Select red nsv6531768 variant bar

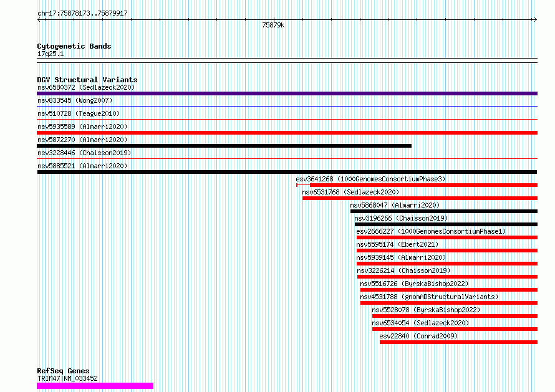pos(420,198)
